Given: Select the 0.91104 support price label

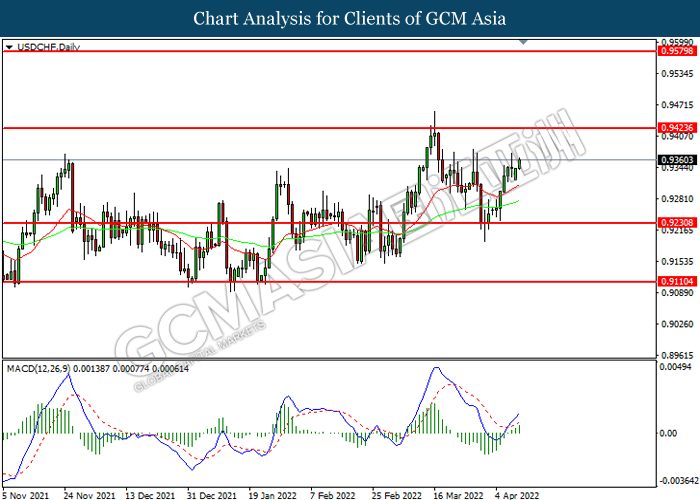Looking at the screenshot, I should [x=677, y=282].
